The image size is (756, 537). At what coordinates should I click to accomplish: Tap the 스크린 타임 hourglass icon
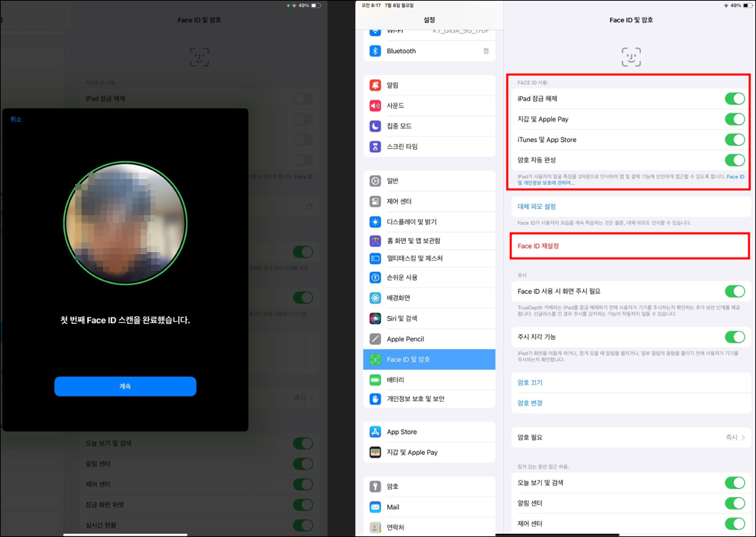pyautogui.click(x=375, y=146)
